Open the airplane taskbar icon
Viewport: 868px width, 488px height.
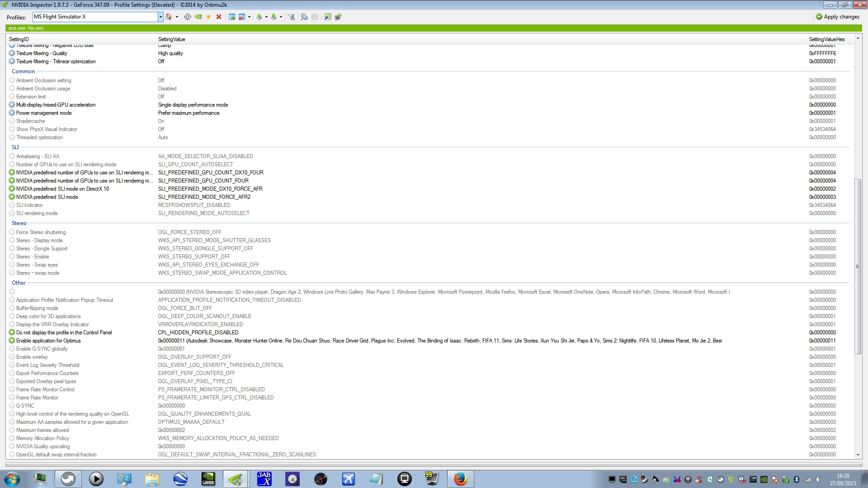pyautogui.click(x=349, y=479)
